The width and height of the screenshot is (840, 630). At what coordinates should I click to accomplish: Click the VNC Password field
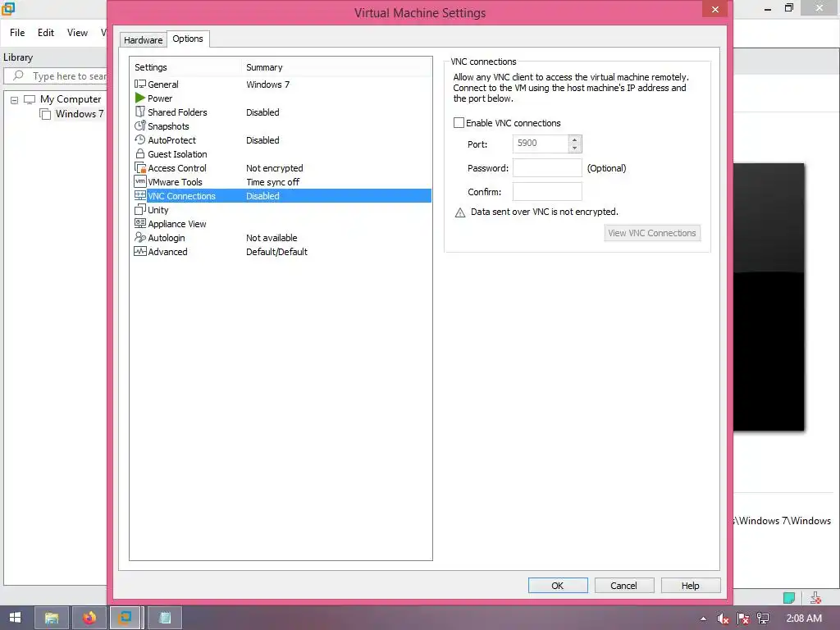[547, 167]
